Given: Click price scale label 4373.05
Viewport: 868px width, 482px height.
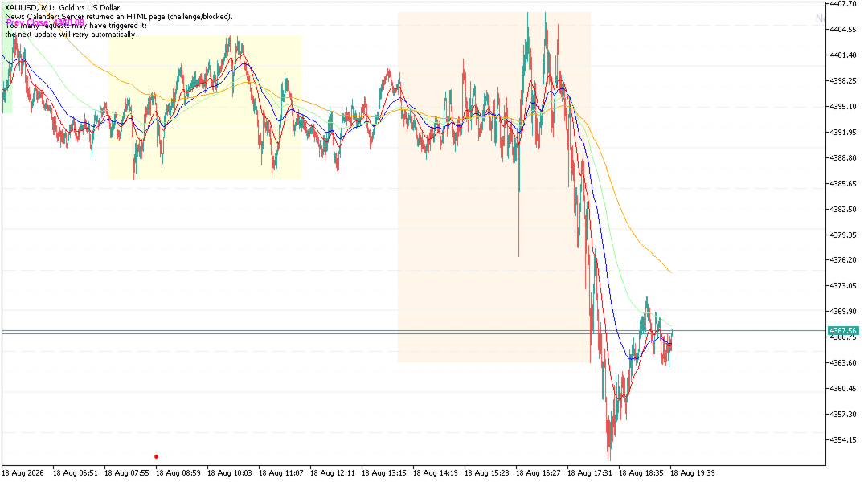Looking at the screenshot, I should click(842, 286).
